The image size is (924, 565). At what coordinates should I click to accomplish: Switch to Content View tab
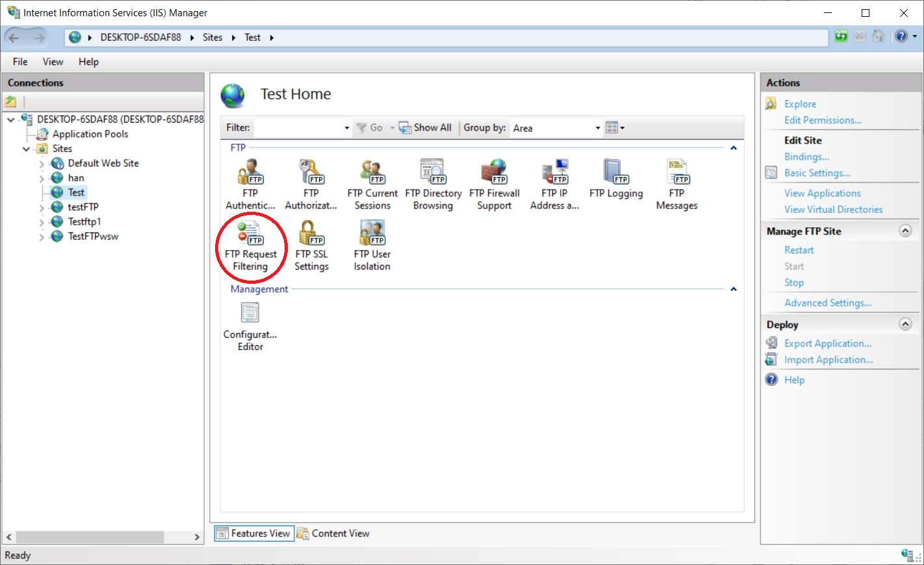[333, 533]
